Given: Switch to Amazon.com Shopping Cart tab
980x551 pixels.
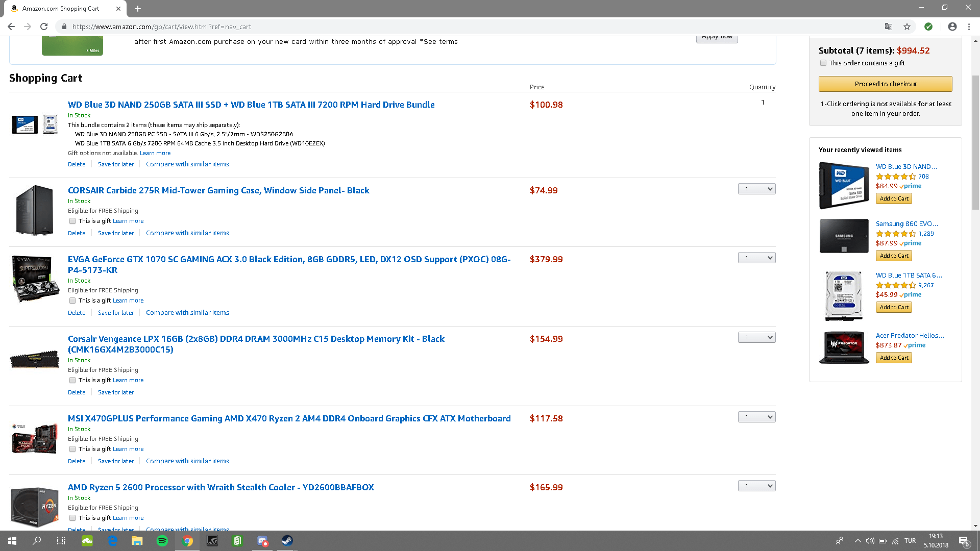Looking at the screenshot, I should [61, 9].
